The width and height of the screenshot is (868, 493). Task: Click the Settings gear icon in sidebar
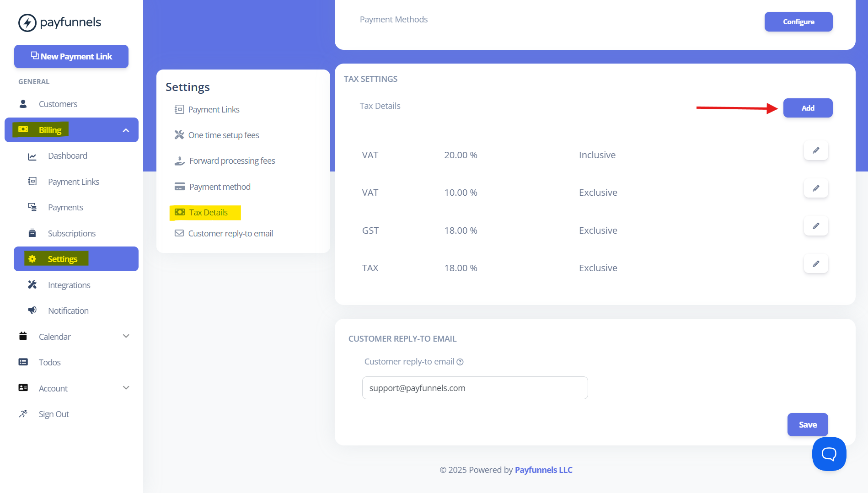[32, 259]
